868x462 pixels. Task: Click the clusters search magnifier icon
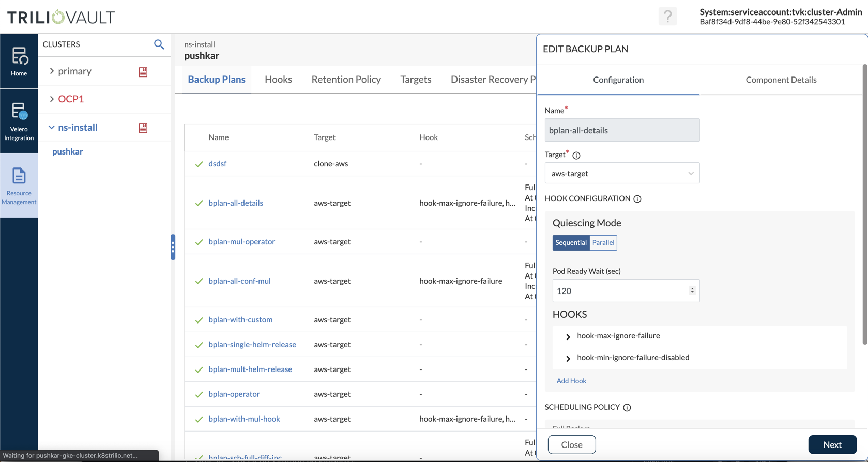click(159, 44)
